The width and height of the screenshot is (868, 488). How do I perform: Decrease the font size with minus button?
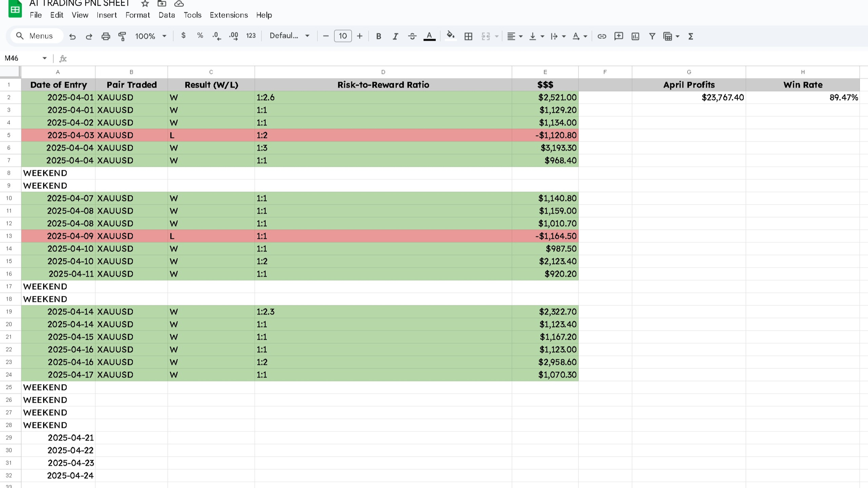coord(325,36)
